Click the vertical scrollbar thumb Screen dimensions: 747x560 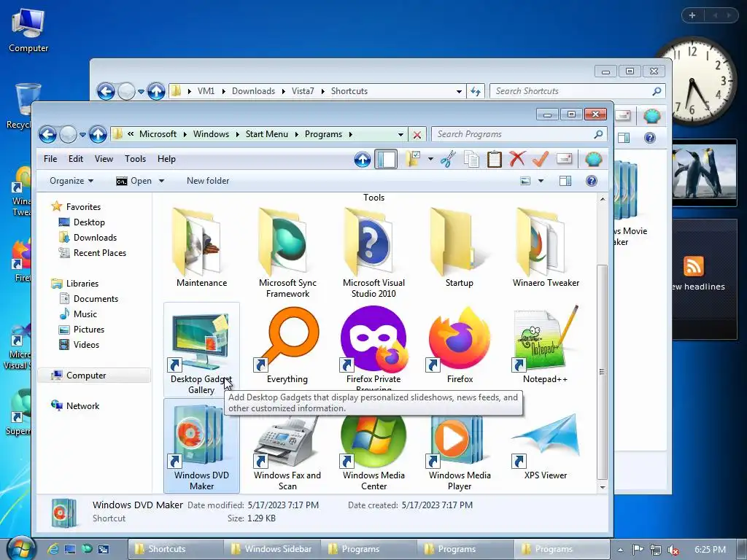[602, 371]
